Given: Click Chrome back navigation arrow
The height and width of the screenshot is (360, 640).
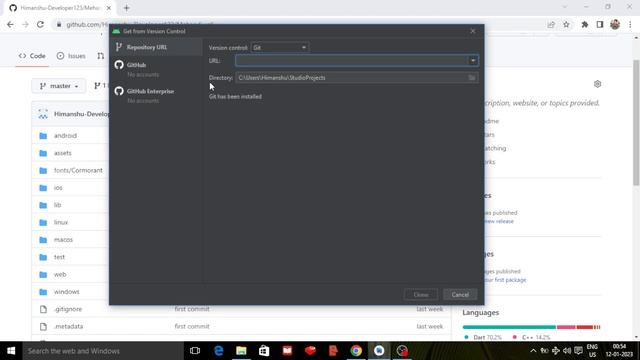Looking at the screenshot, I should point(10,24).
